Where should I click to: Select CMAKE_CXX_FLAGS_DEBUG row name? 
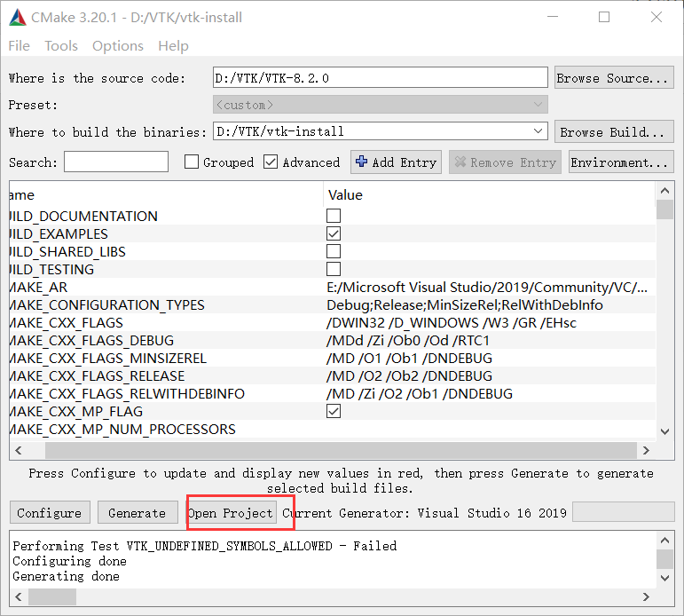coord(91,341)
